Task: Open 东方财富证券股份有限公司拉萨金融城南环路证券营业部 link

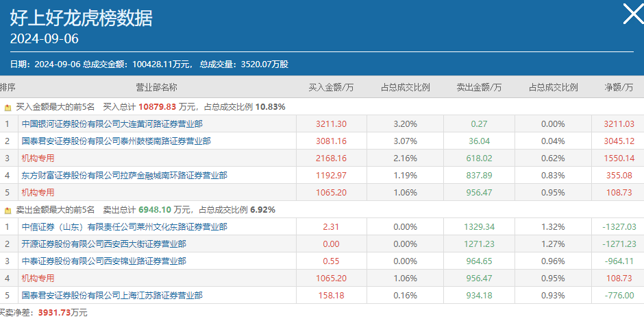Action: (x=125, y=176)
